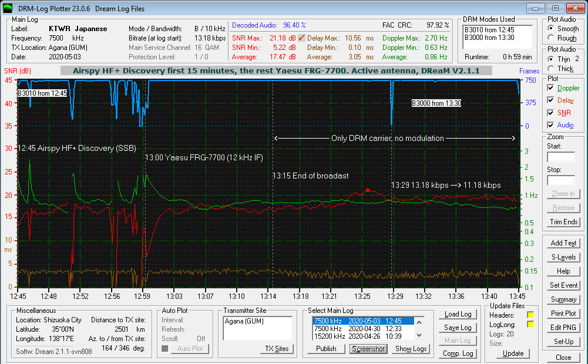
Task: Click the Decoded Audio 96.40 % value
Action: [294, 25]
